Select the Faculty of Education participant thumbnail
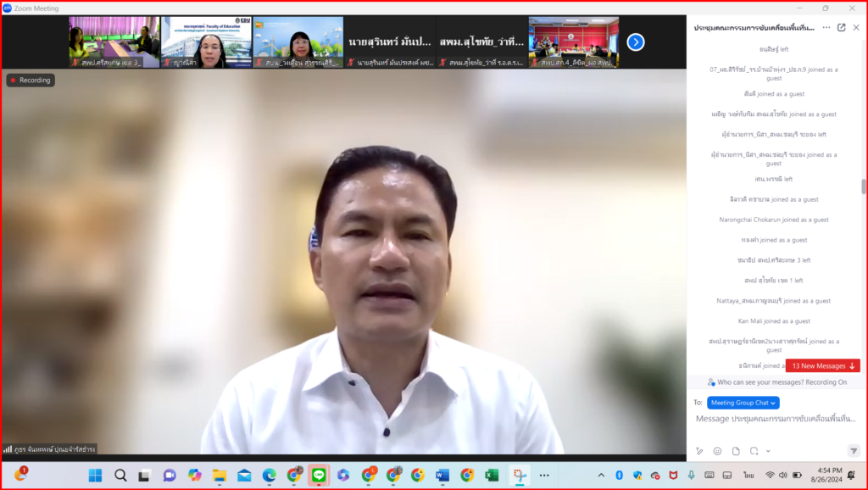This screenshot has width=868, height=490. click(206, 42)
